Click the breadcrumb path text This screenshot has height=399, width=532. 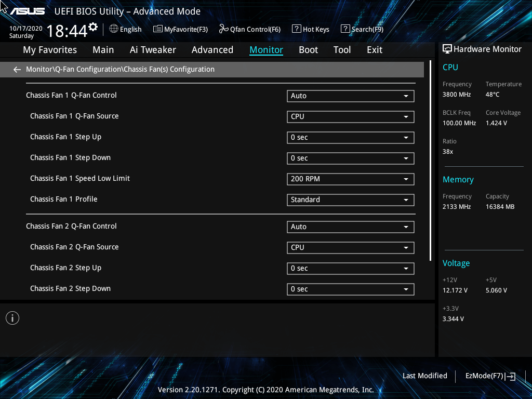click(120, 69)
